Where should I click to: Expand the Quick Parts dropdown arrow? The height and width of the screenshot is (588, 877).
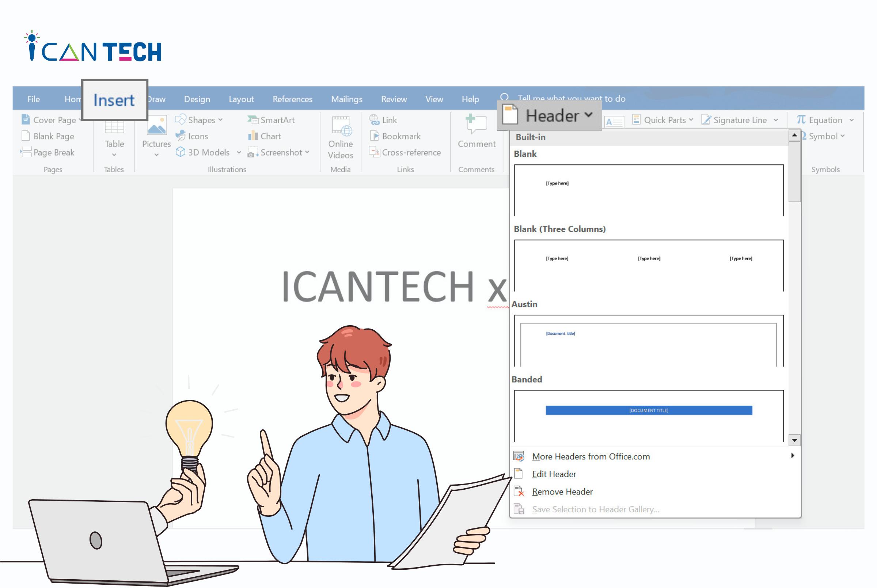(x=691, y=120)
